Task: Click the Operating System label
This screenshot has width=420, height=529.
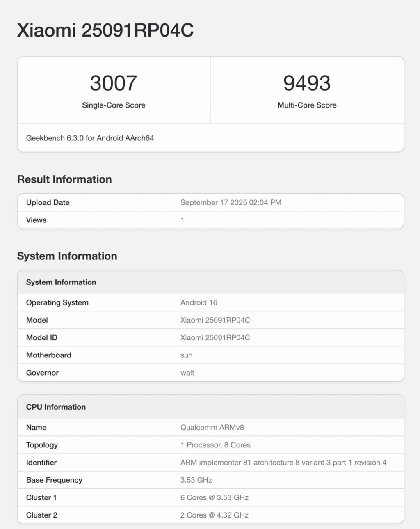Action: 57,302
